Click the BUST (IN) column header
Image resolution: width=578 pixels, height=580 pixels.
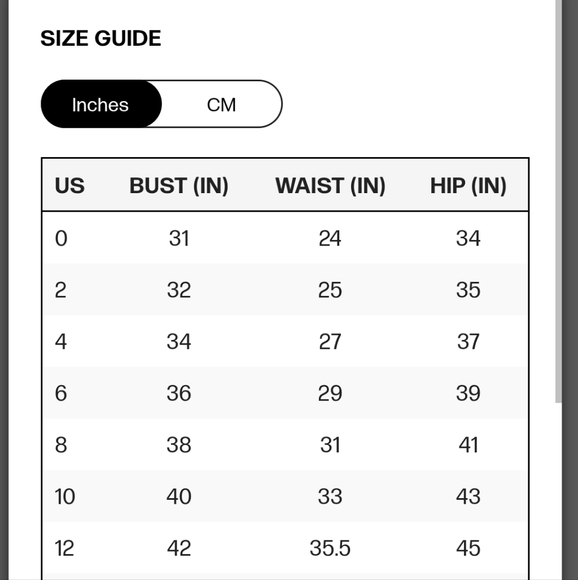tap(179, 185)
